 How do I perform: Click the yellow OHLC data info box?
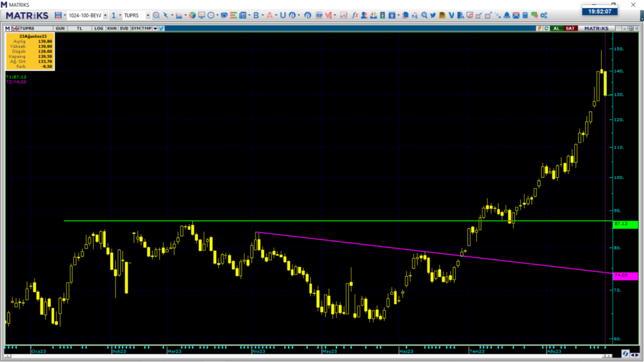click(x=30, y=52)
